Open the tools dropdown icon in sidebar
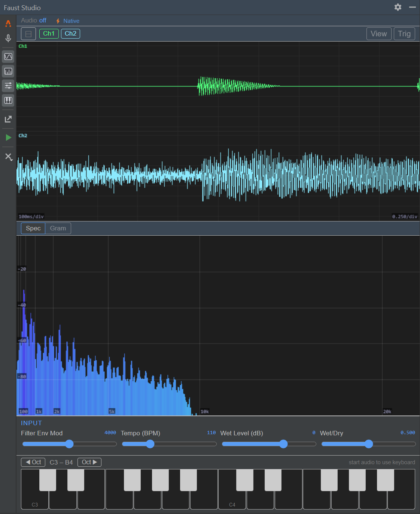Image resolution: width=420 pixels, height=514 pixels. click(x=8, y=157)
